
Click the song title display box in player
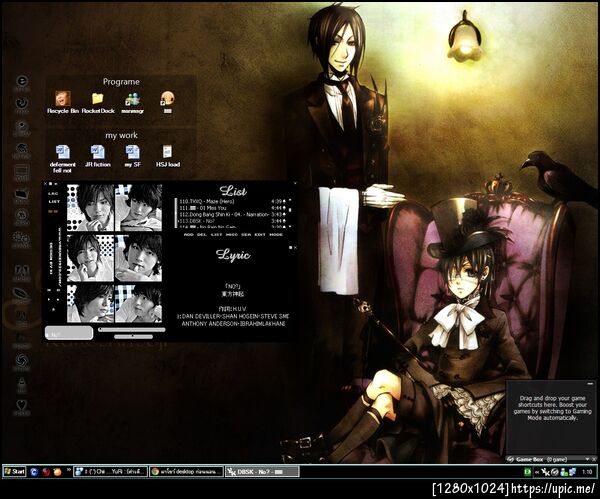(x=69, y=333)
